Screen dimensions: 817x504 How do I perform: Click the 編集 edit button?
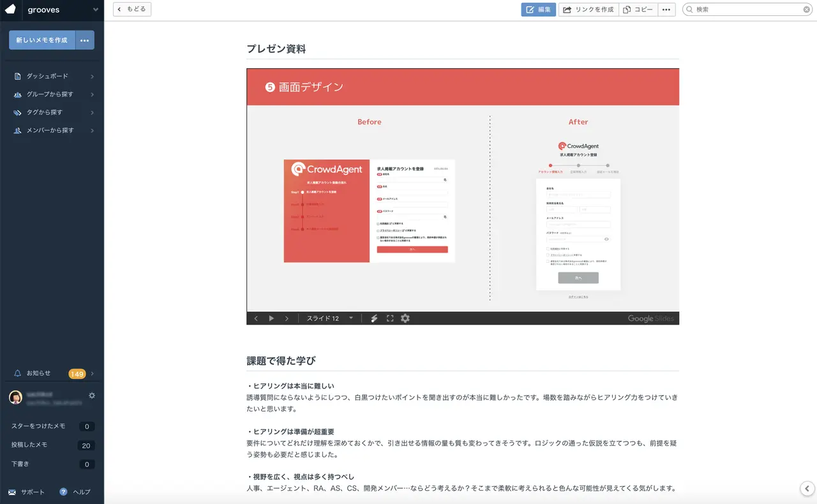pyautogui.click(x=538, y=10)
